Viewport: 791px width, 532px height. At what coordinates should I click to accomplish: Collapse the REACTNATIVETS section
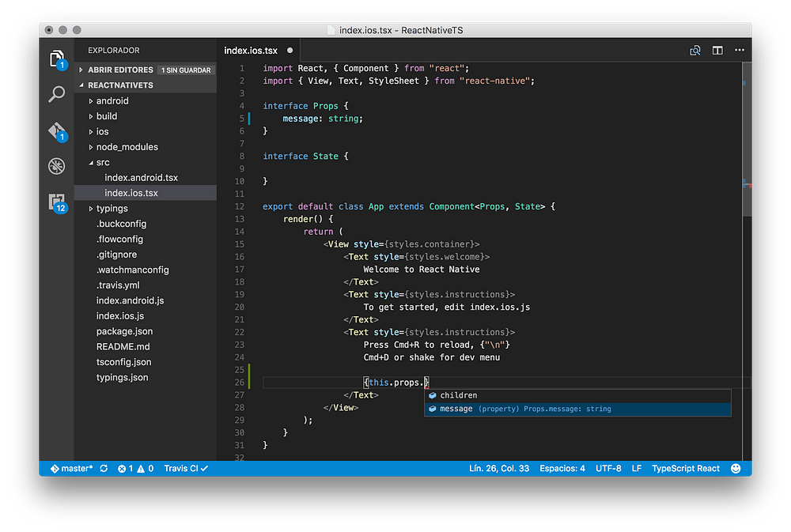(146, 85)
